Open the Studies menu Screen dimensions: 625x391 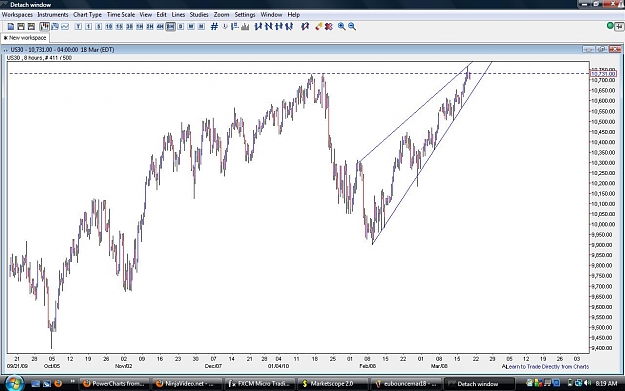199,14
